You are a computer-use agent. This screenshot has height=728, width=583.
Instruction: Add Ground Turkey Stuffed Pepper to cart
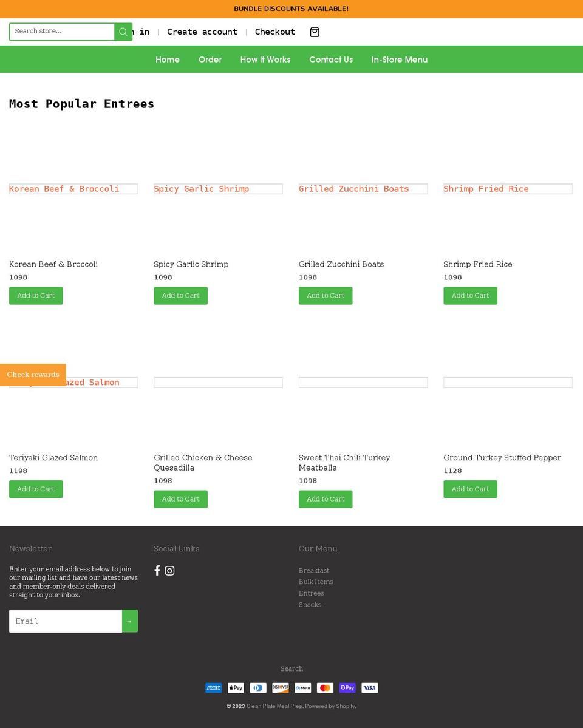pyautogui.click(x=470, y=489)
